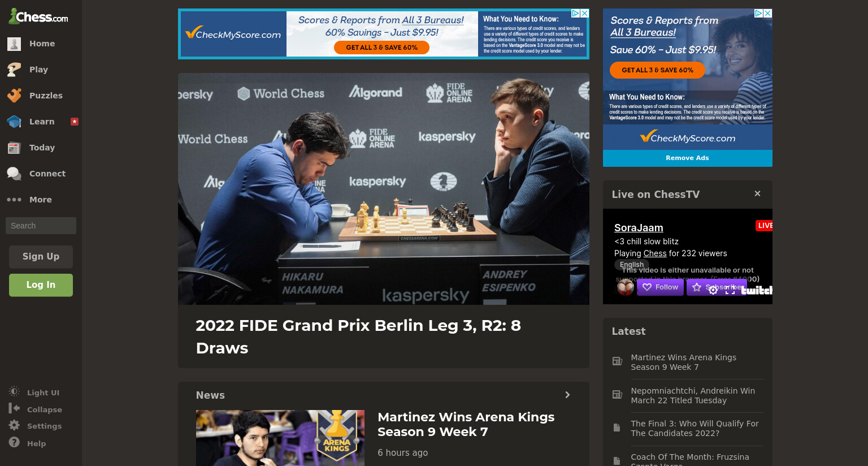This screenshot has height=466, width=868.
Task: Close the Live on ChessTV panel
Action: coord(757,194)
